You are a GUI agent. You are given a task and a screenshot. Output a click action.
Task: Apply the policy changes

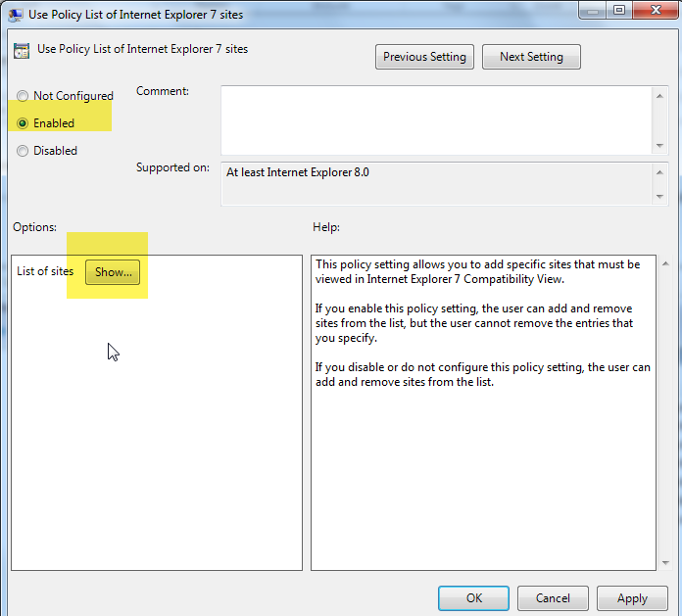tap(632, 598)
